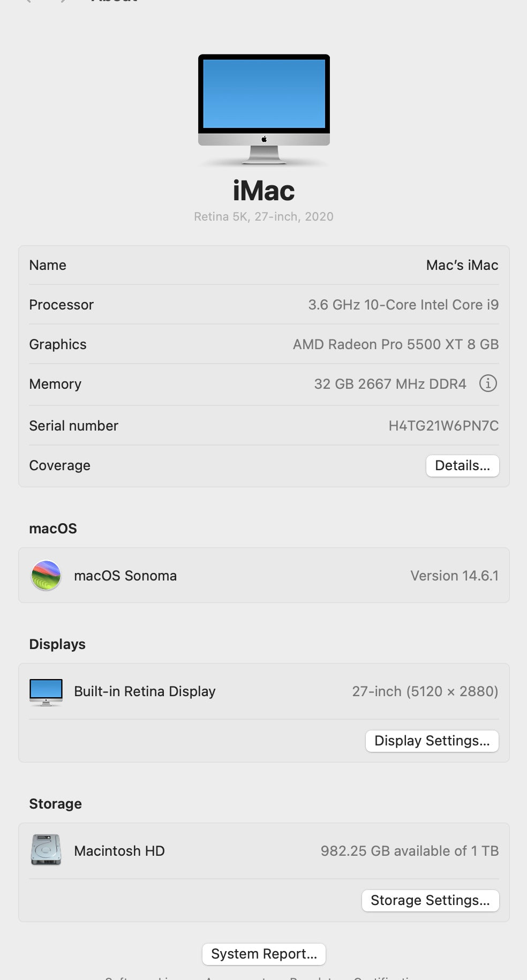
Task: Click the Built-in Retina Display monitor icon
Action: (46, 691)
